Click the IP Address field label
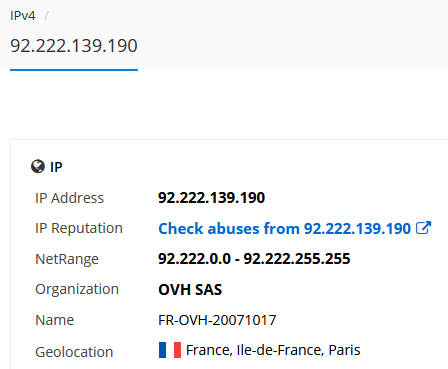448x369 pixels. pos(69,198)
